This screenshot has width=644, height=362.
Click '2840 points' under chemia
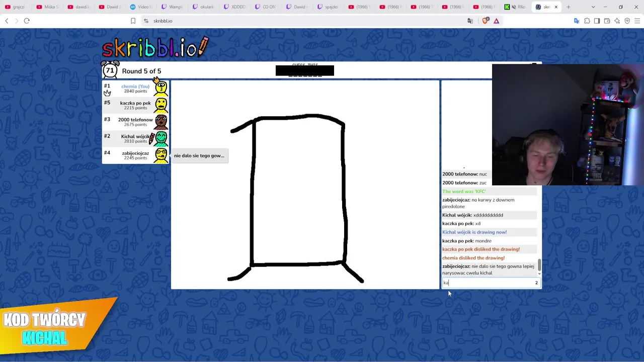point(135,91)
